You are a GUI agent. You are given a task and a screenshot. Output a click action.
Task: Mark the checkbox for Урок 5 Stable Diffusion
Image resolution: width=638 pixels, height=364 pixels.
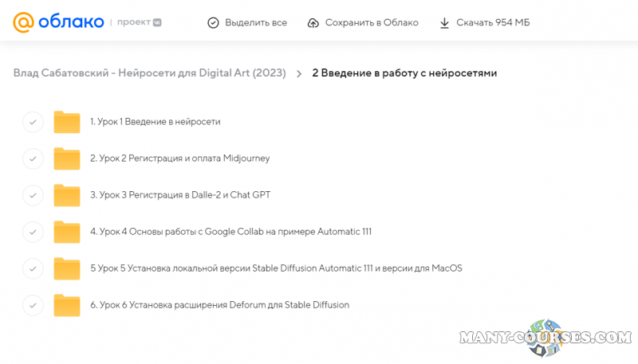click(x=33, y=268)
